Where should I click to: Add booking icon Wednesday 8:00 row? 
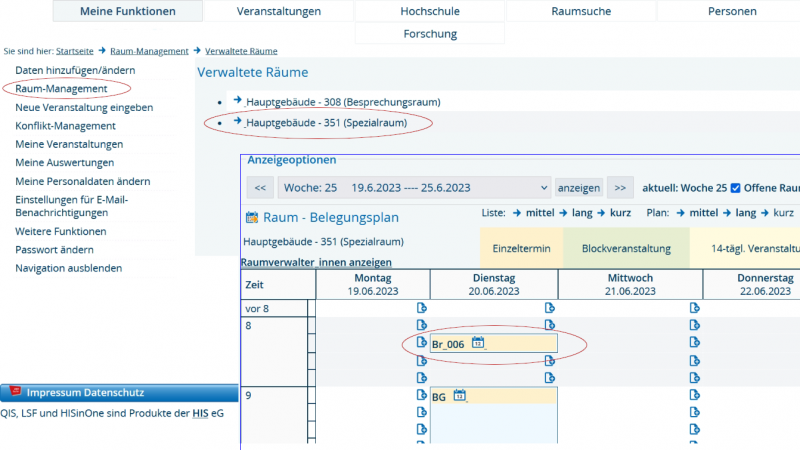(x=694, y=325)
